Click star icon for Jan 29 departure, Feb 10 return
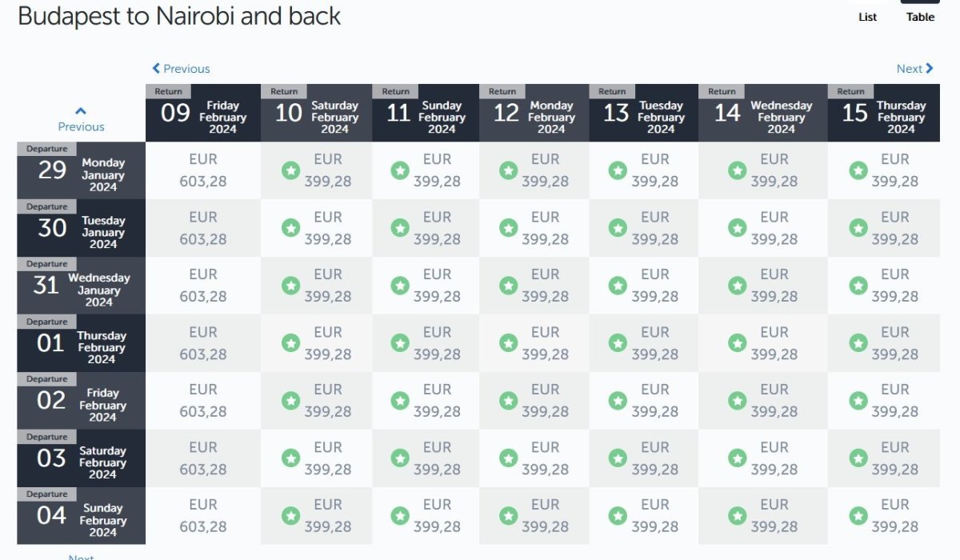Screen dimensions: 960x560 coord(290,170)
